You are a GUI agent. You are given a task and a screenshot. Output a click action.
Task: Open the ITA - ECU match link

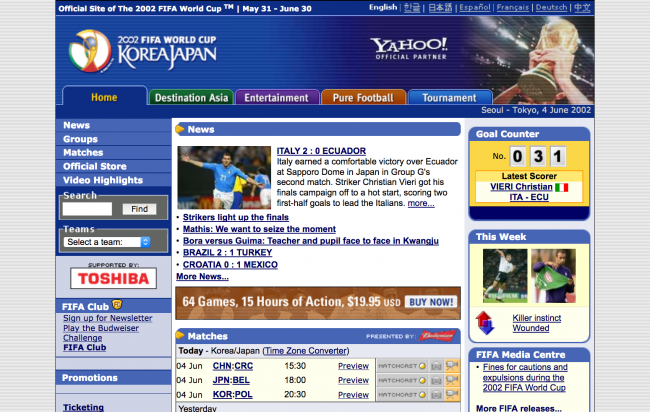point(529,197)
